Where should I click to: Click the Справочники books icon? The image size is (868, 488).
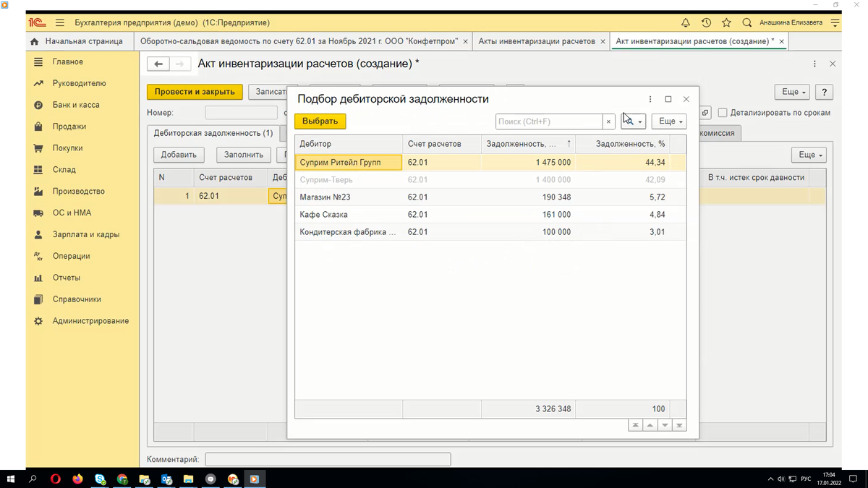coord(38,299)
